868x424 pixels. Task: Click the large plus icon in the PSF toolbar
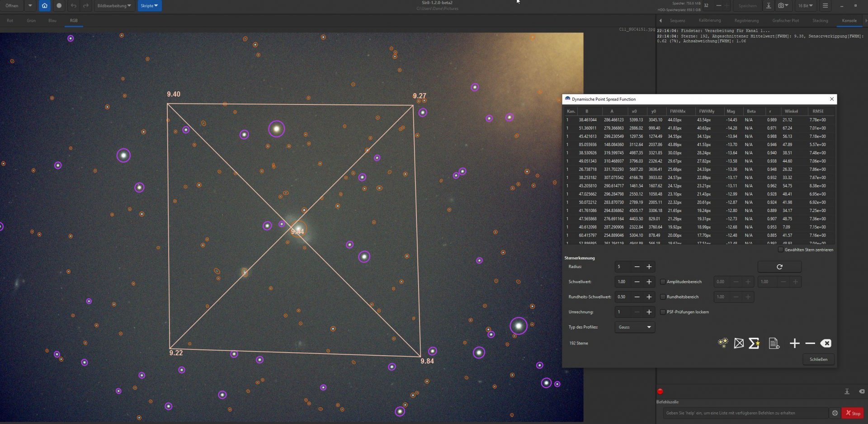[794, 344]
